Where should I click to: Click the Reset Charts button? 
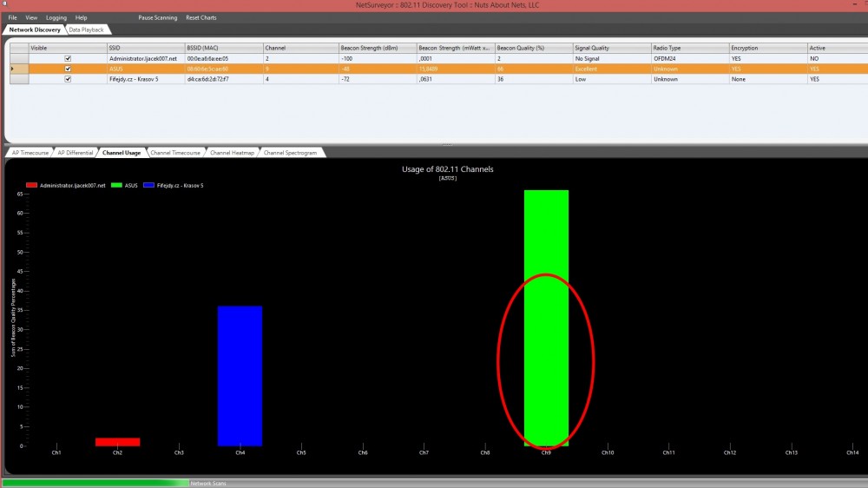coord(201,17)
